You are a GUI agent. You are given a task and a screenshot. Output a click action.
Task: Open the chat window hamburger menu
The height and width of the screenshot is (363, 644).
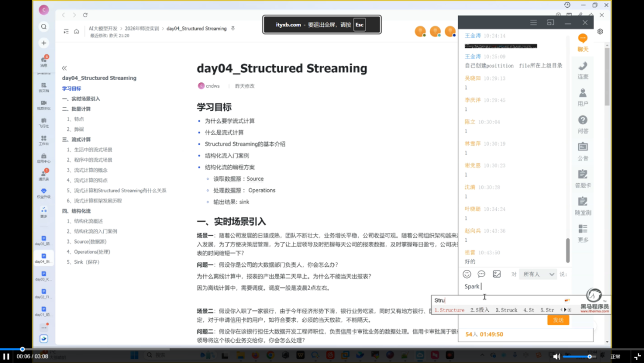(534, 23)
